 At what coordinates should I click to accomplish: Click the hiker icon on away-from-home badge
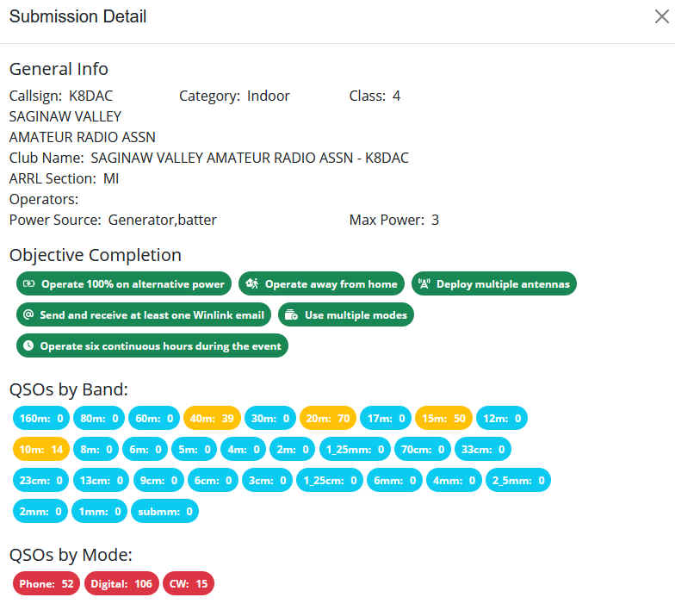(252, 283)
